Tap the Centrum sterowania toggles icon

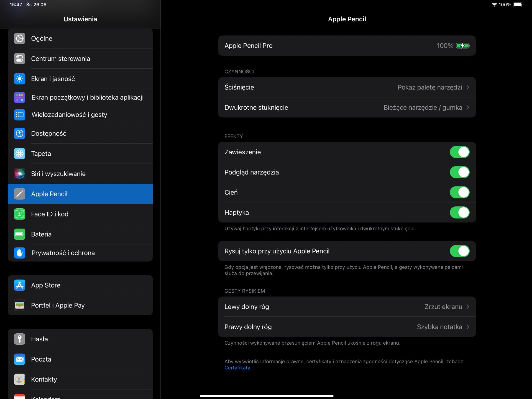(x=19, y=59)
